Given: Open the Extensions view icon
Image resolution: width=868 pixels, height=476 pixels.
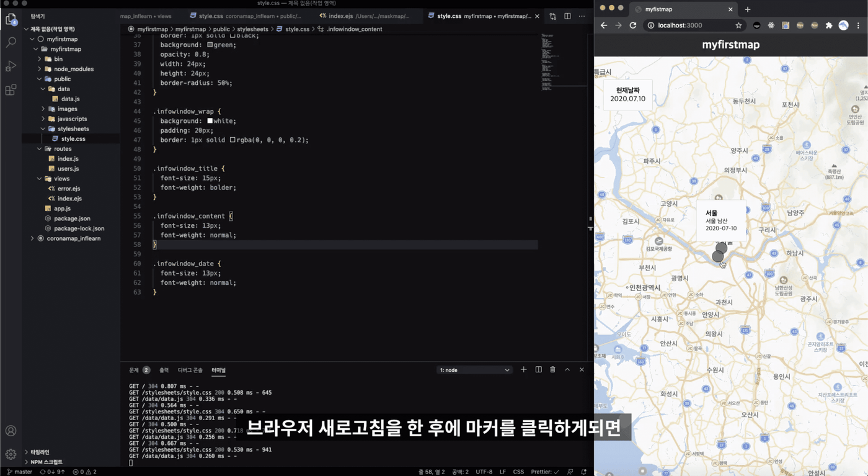Looking at the screenshot, I should point(11,90).
